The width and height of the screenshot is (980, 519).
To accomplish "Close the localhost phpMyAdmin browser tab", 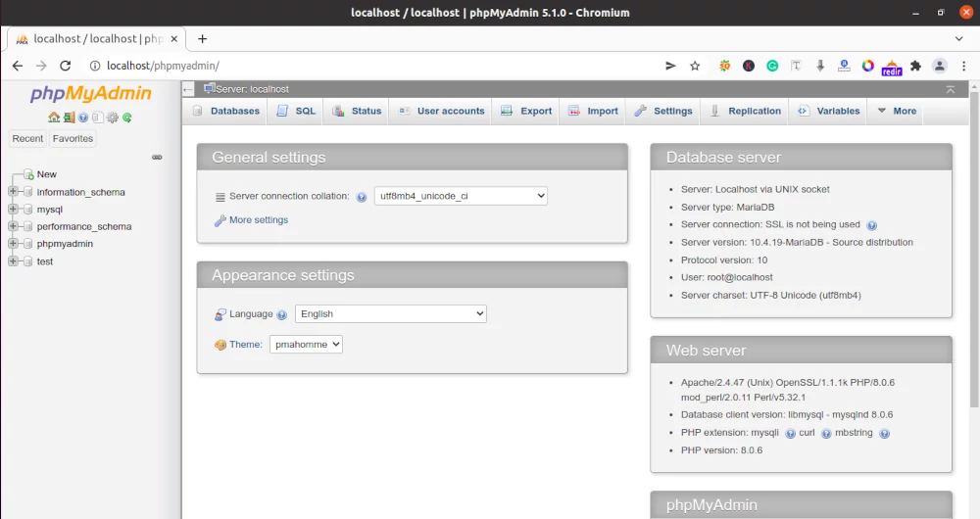I will [174, 39].
